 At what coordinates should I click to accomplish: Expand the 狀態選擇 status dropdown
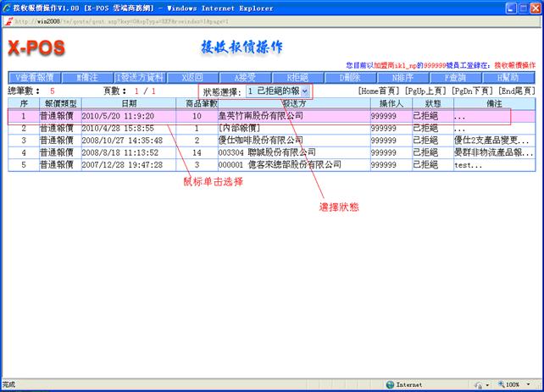pyautogui.click(x=304, y=91)
